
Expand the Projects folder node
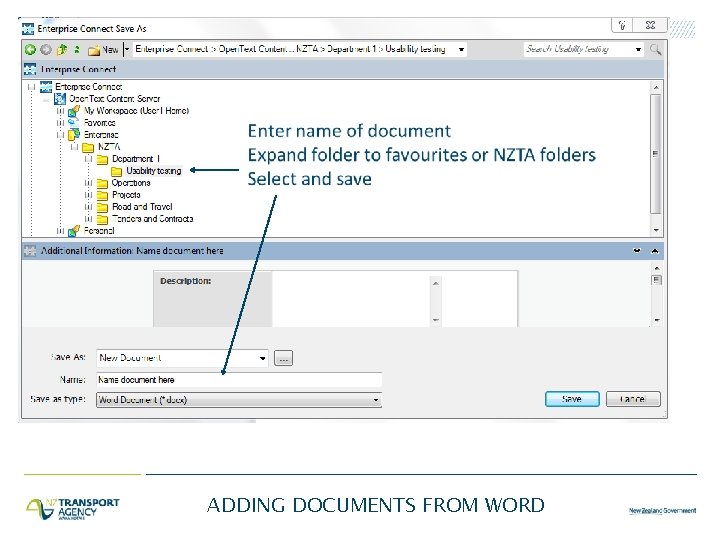tap(88, 195)
